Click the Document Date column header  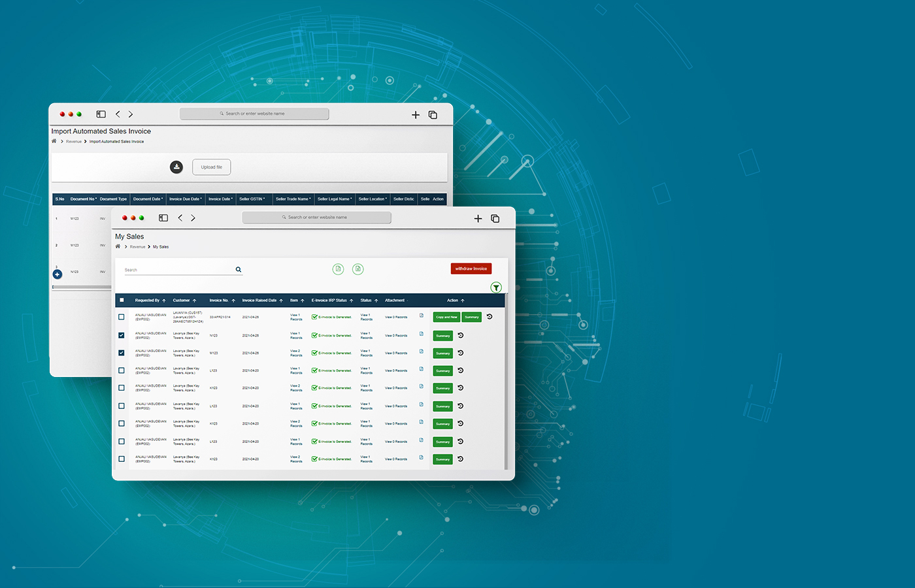[x=148, y=199]
